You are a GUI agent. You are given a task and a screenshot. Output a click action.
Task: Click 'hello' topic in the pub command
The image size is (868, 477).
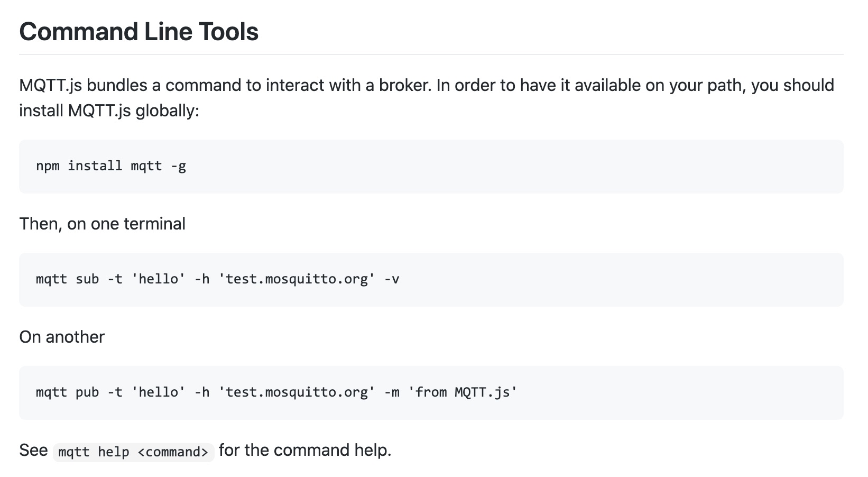158,392
